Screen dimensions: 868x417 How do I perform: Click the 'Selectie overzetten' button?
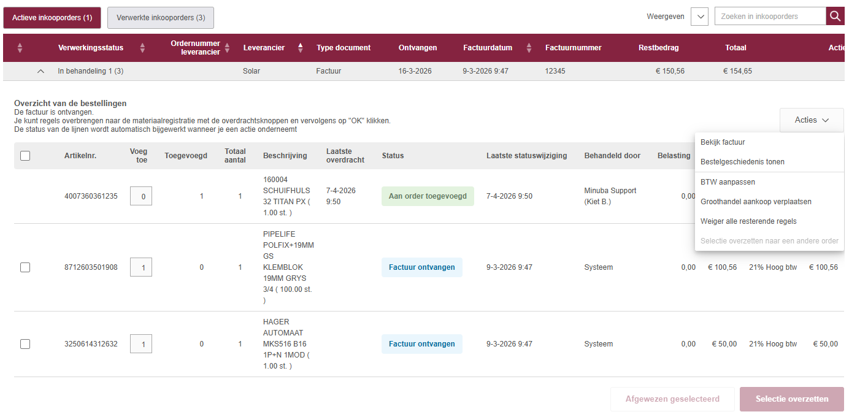(791, 399)
